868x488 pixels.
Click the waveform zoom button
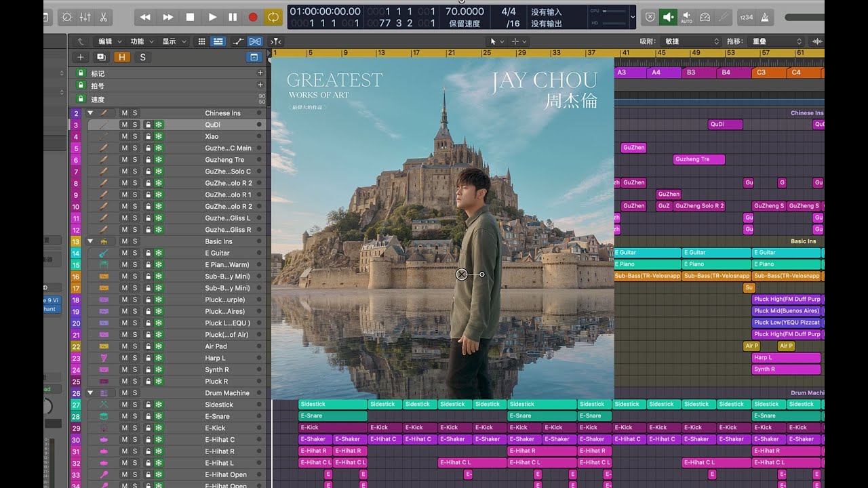click(816, 41)
